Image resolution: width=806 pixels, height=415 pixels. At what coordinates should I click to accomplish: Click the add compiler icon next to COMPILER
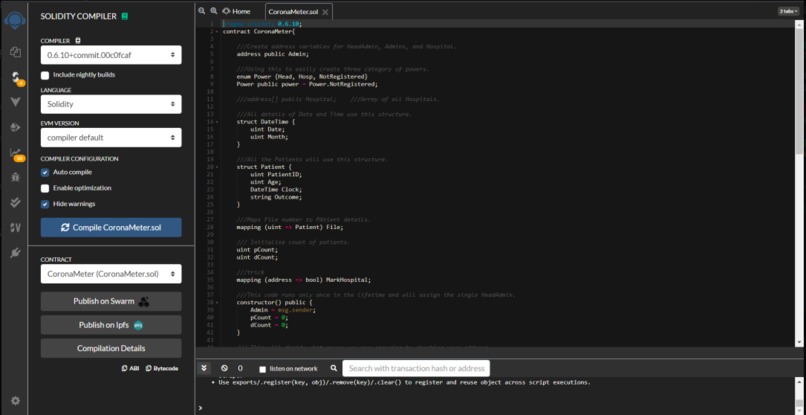tap(78, 41)
